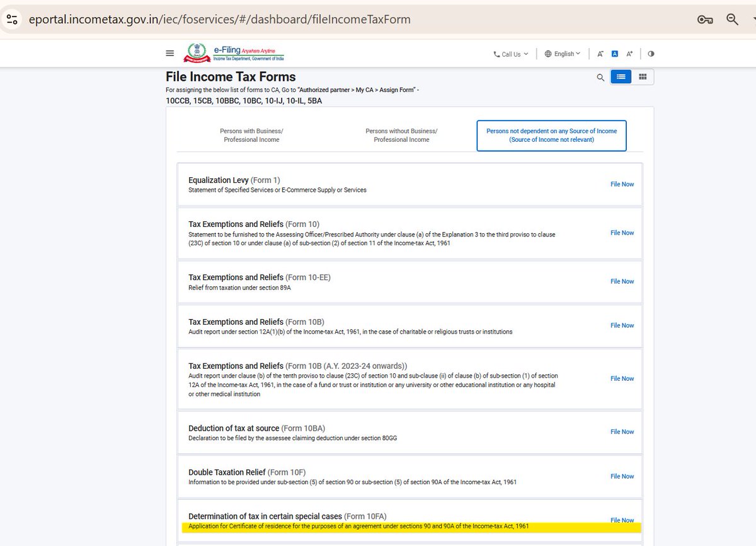Click 'Relief from taxation under section 89A' description
Screen dimensions: 756x546
pyautogui.click(x=239, y=288)
